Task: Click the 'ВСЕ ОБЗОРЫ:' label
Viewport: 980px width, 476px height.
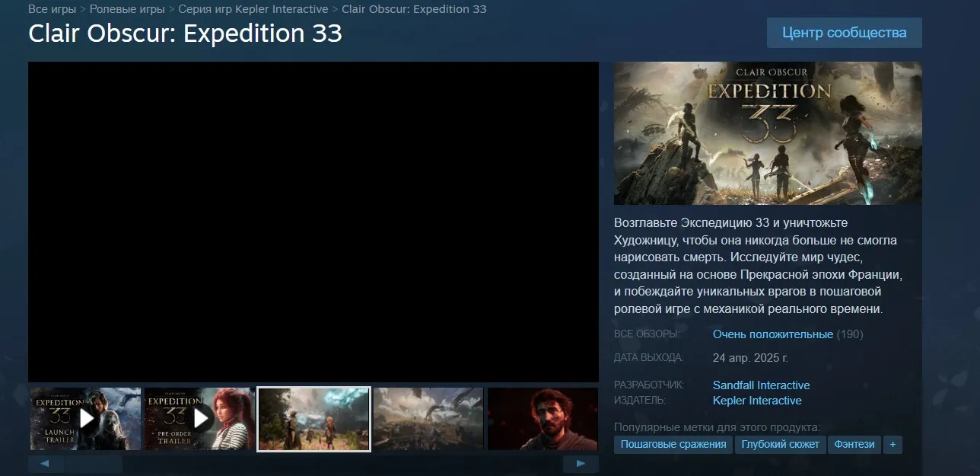Action: pyautogui.click(x=647, y=334)
